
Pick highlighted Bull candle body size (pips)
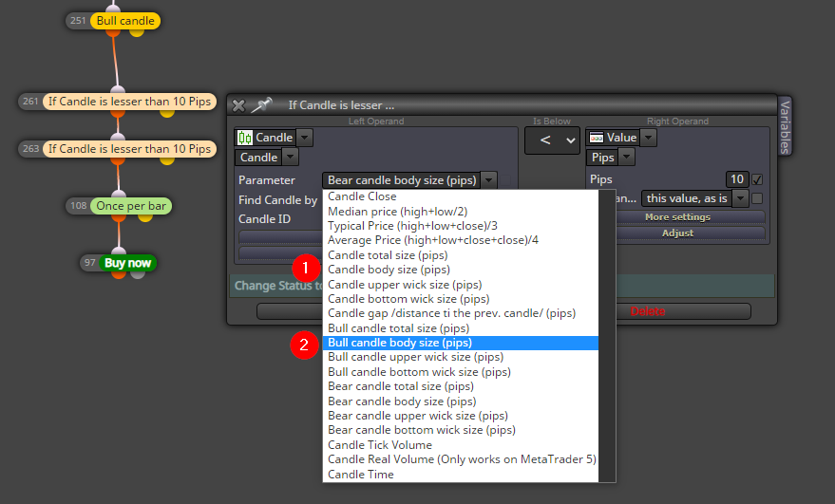coord(460,343)
